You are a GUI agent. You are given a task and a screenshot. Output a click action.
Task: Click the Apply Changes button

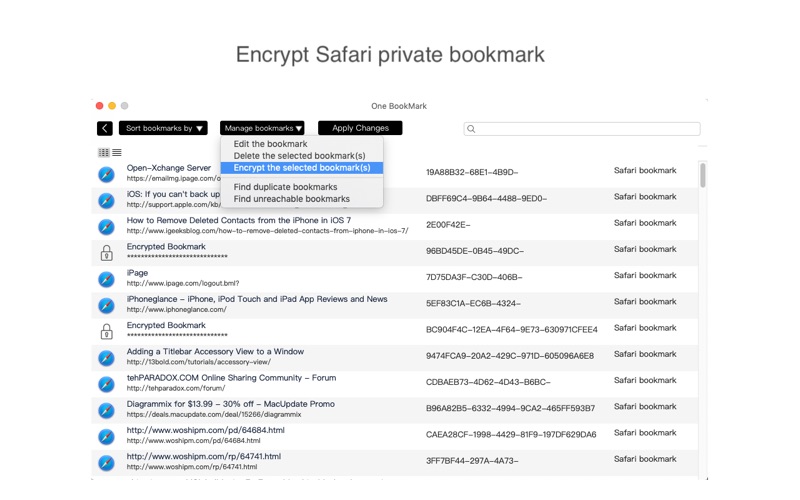[360, 128]
